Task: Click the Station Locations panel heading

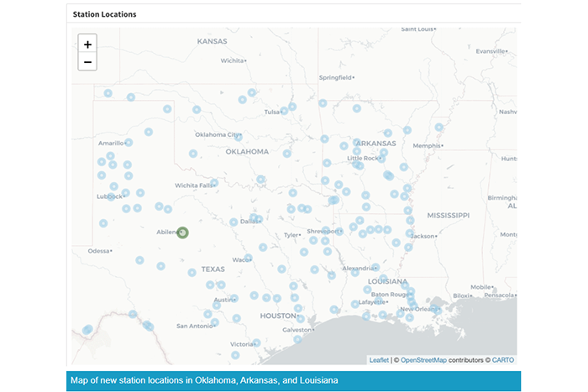Action: pyautogui.click(x=105, y=14)
